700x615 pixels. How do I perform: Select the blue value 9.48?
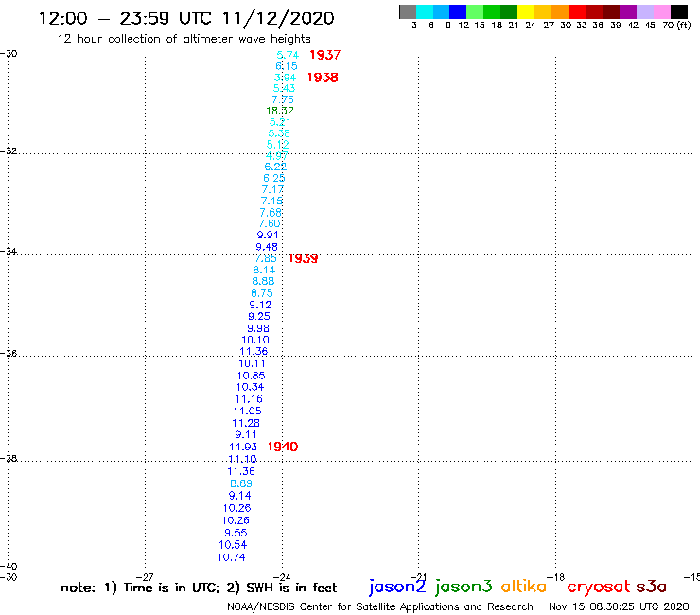click(x=267, y=247)
